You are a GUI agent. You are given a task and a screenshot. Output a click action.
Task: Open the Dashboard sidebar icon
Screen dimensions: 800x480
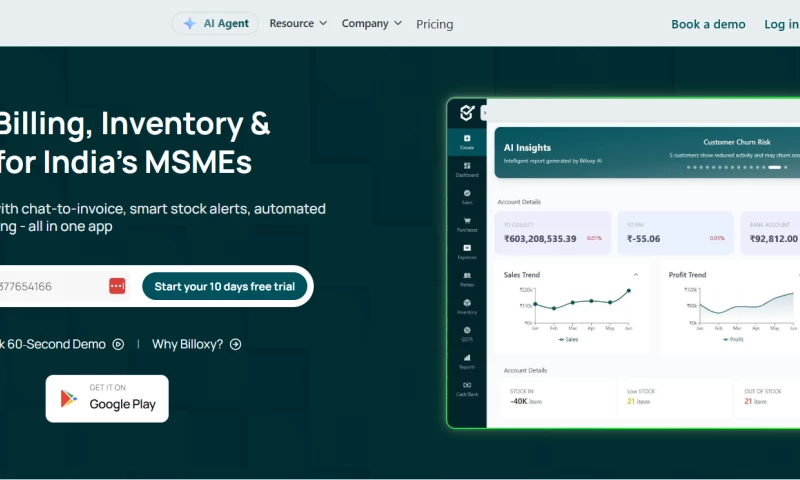pos(467,169)
